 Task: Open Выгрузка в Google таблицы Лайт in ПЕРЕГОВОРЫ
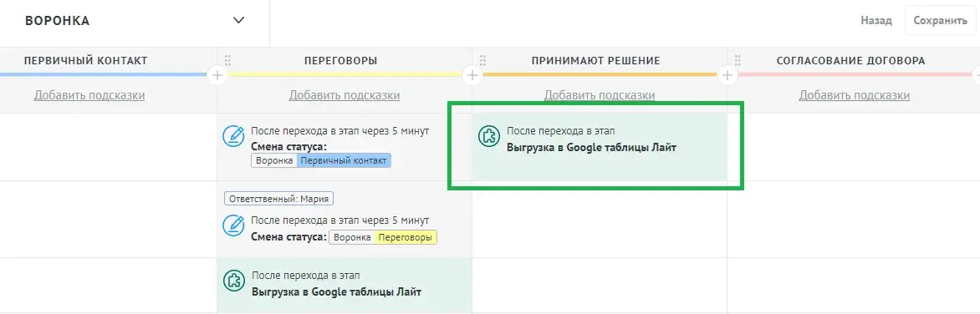(x=336, y=291)
